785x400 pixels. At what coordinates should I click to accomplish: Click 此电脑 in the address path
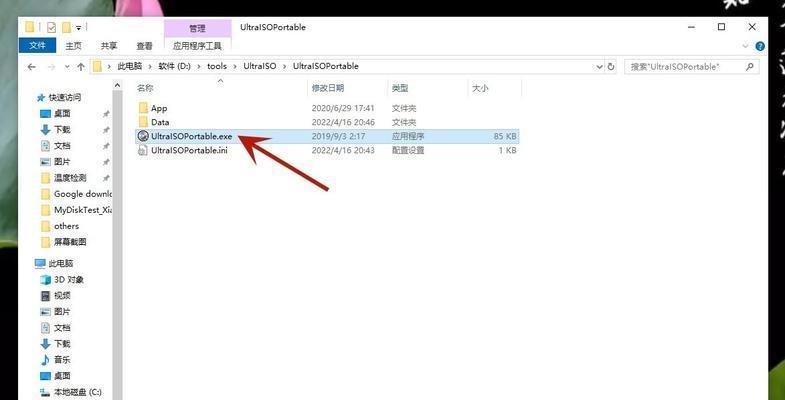(x=130, y=66)
